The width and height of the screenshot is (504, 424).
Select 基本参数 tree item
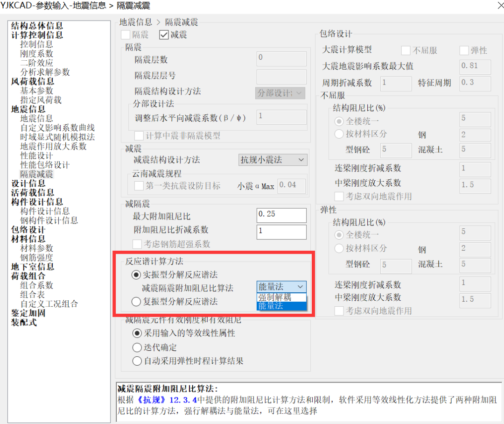[37, 91]
